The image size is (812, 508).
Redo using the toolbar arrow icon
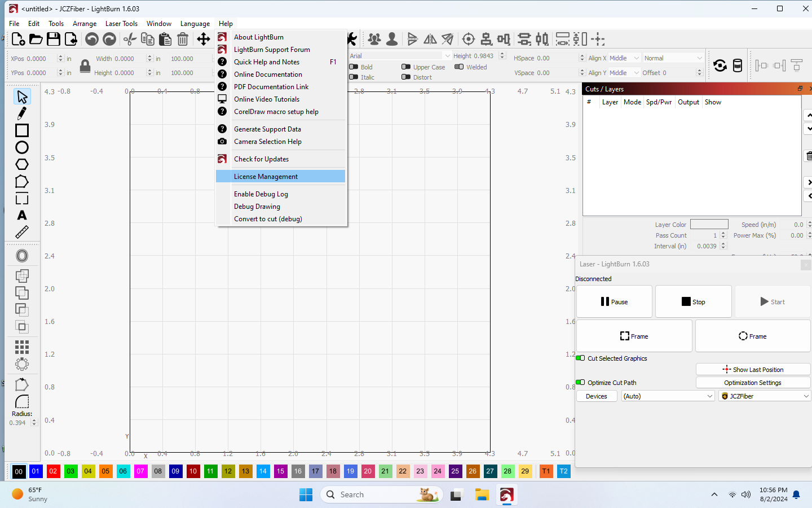(x=109, y=39)
